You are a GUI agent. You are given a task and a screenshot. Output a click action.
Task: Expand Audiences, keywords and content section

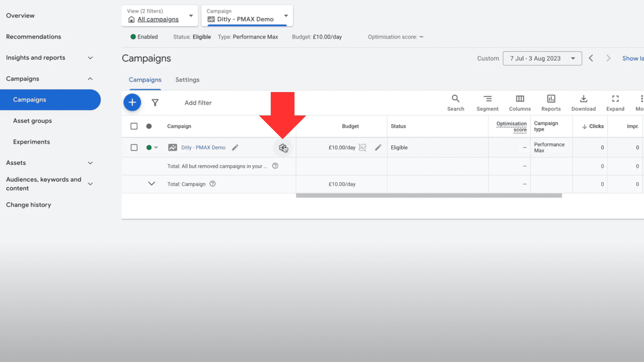coord(90,184)
